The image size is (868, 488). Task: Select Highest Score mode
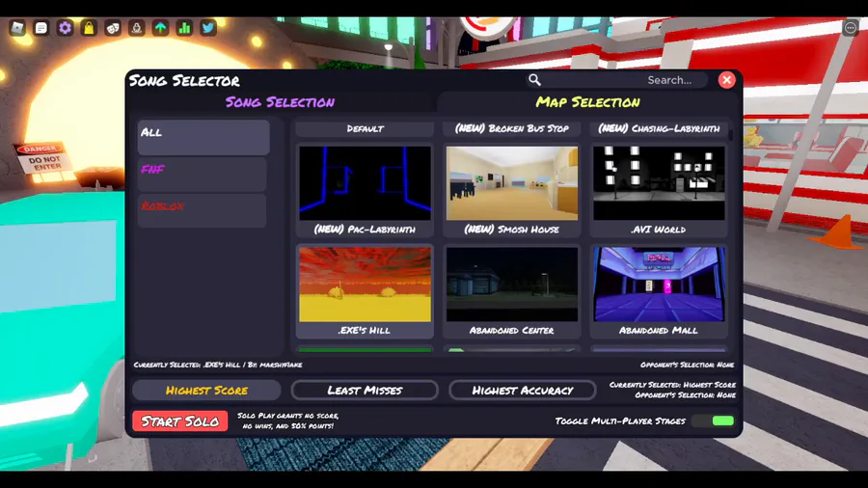tap(206, 390)
